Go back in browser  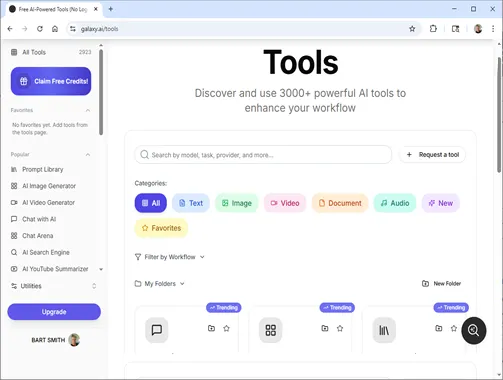(x=10, y=29)
